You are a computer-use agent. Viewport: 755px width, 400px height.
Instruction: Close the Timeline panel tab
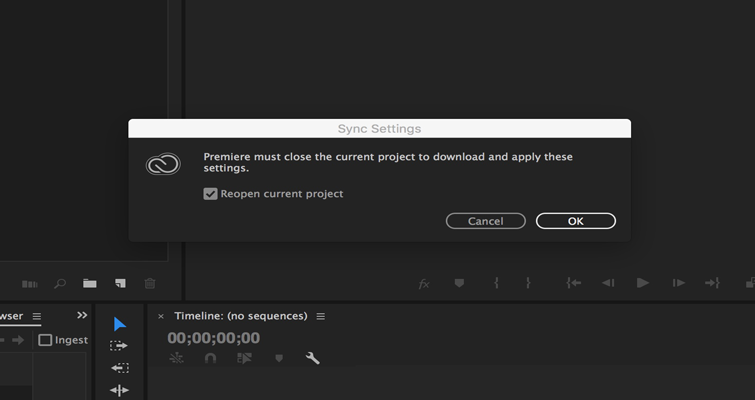(161, 316)
